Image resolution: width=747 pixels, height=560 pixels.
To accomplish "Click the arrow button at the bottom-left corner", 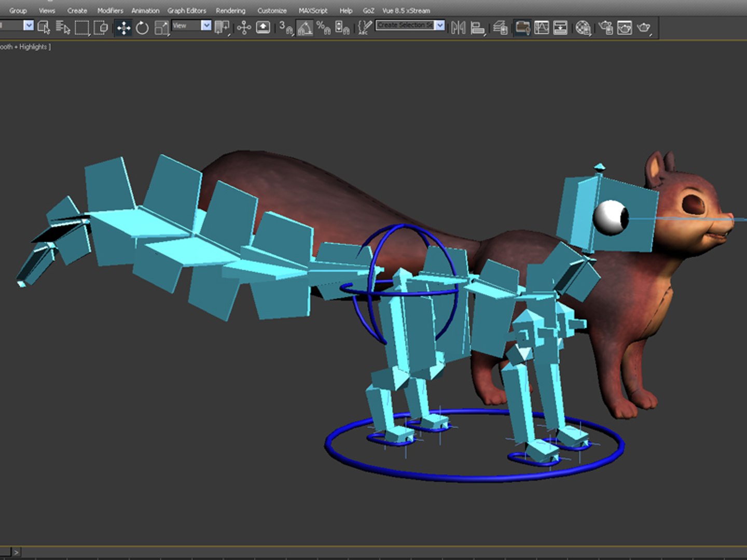I will (16, 553).
